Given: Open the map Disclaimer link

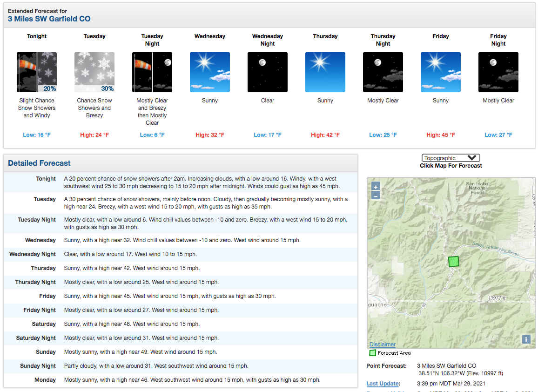Looking at the screenshot, I should [382, 345].
